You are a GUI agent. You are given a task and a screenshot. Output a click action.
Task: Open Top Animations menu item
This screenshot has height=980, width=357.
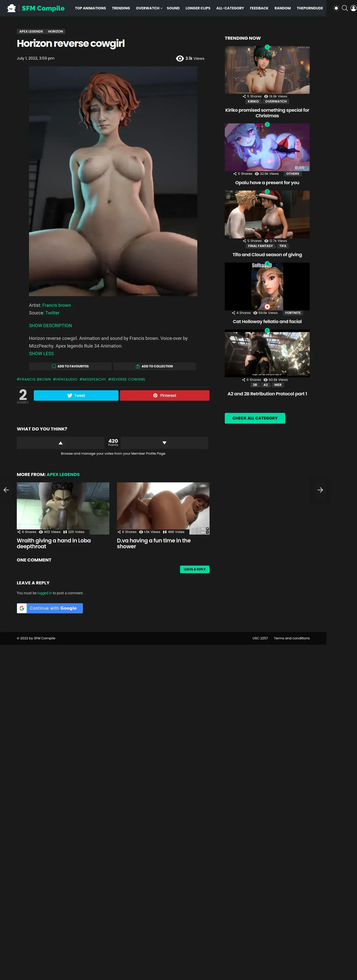pos(91,8)
